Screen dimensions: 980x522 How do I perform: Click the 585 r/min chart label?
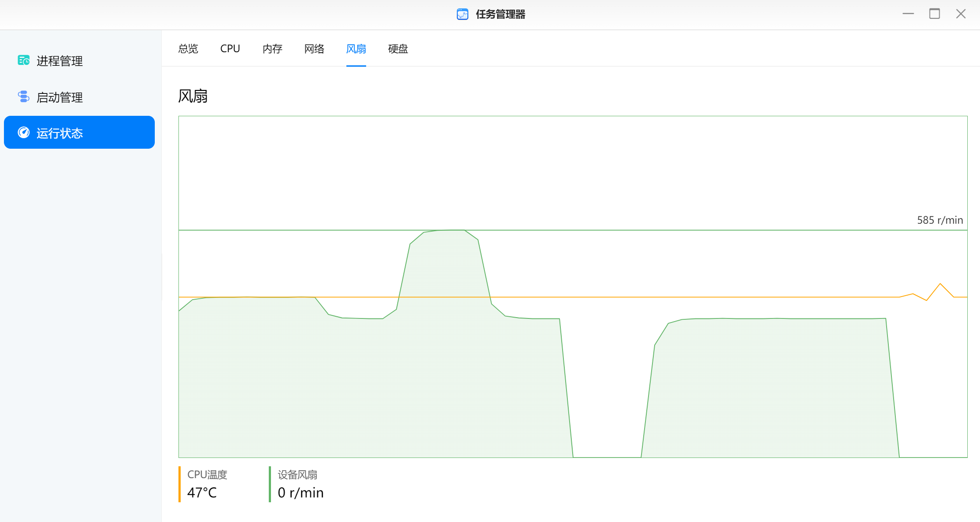[940, 220]
